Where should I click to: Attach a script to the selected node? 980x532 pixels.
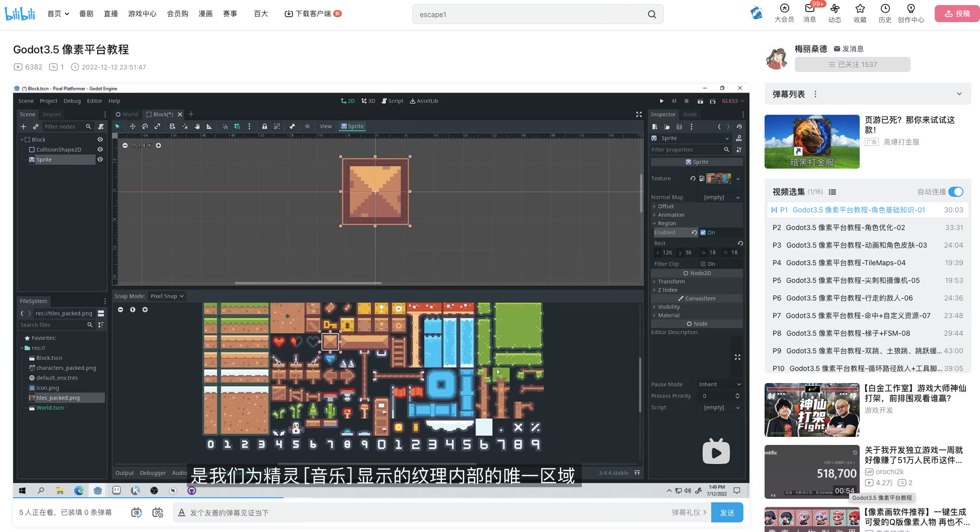pyautogui.click(x=101, y=126)
